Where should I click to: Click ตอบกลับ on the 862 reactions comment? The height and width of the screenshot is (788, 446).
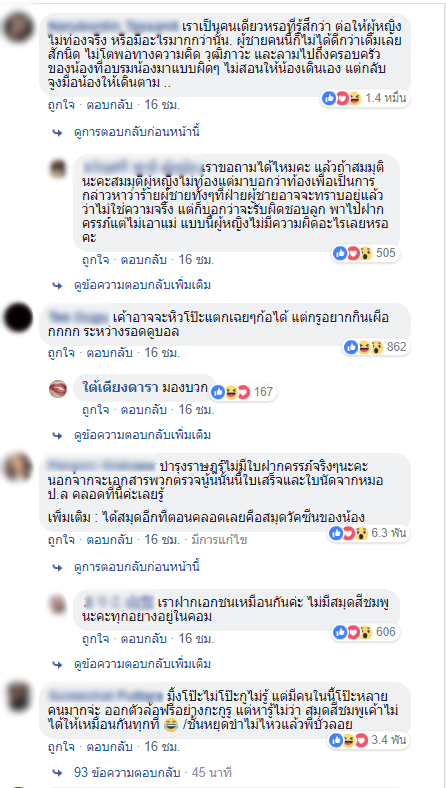coord(110,352)
